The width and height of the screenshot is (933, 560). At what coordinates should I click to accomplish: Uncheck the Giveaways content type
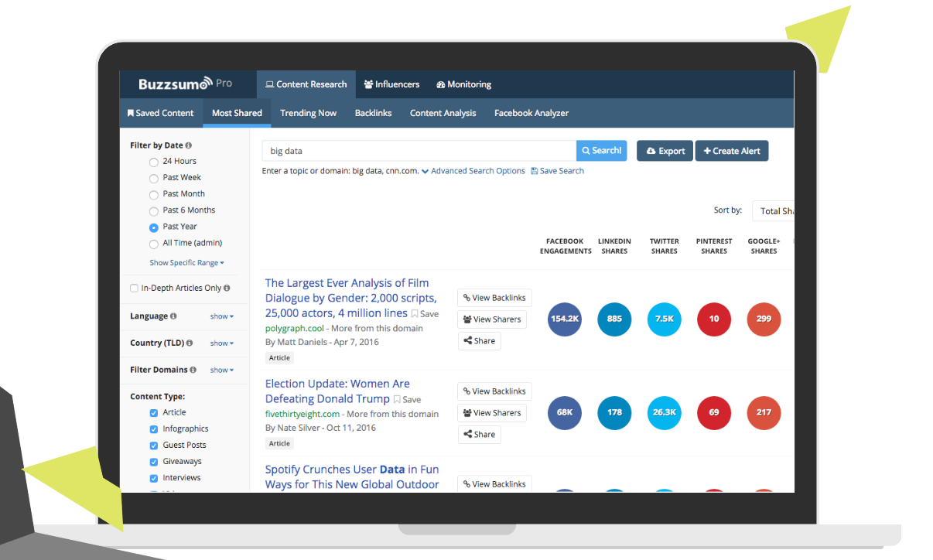click(154, 462)
